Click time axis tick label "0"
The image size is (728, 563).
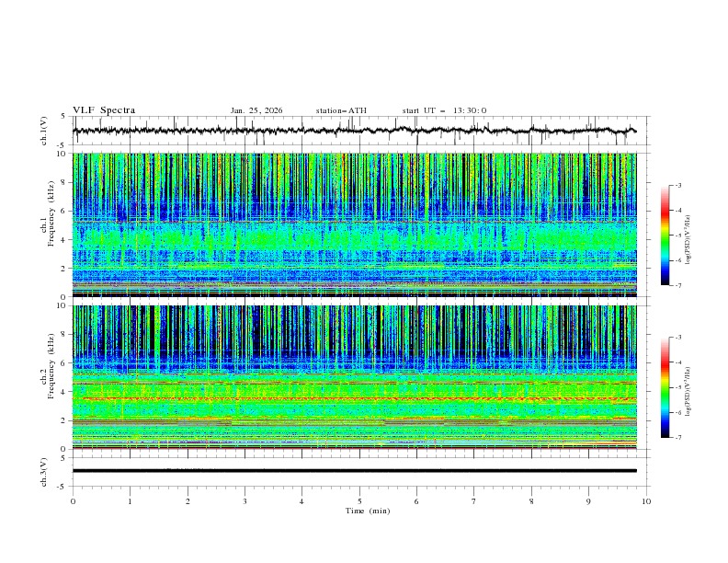(73, 501)
